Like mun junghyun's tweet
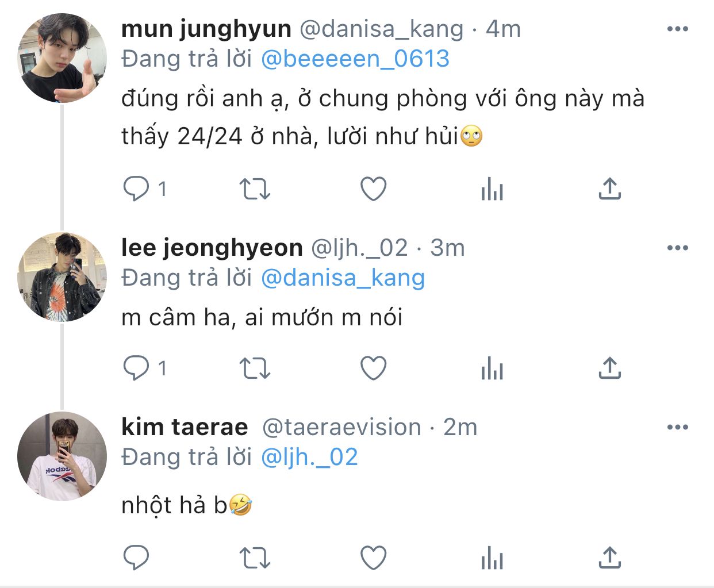This screenshot has height=588, width=714. (x=373, y=189)
